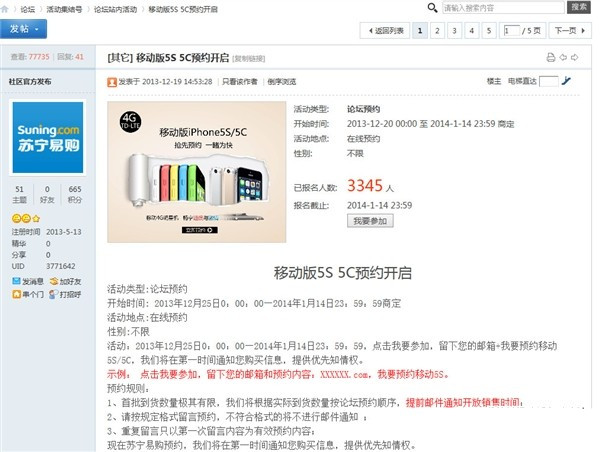The height and width of the screenshot is (452, 600).
Task: Click the 立即预约 button in banner
Action: [199, 230]
